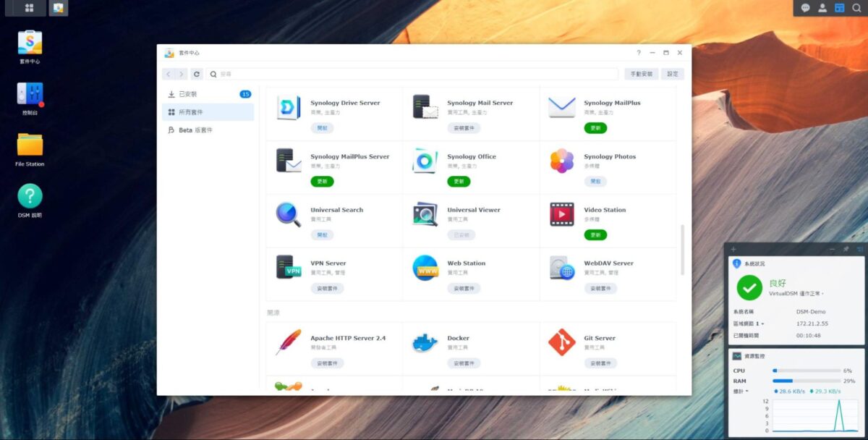This screenshot has width=868, height=440.
Task: Click the VPN Server icon
Action: [289, 268]
